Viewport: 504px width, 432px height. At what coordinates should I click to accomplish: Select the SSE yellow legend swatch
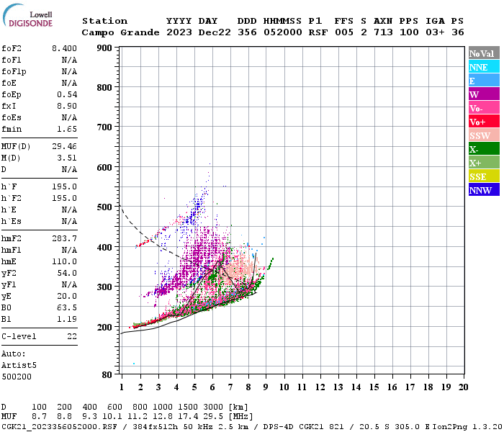coord(484,176)
